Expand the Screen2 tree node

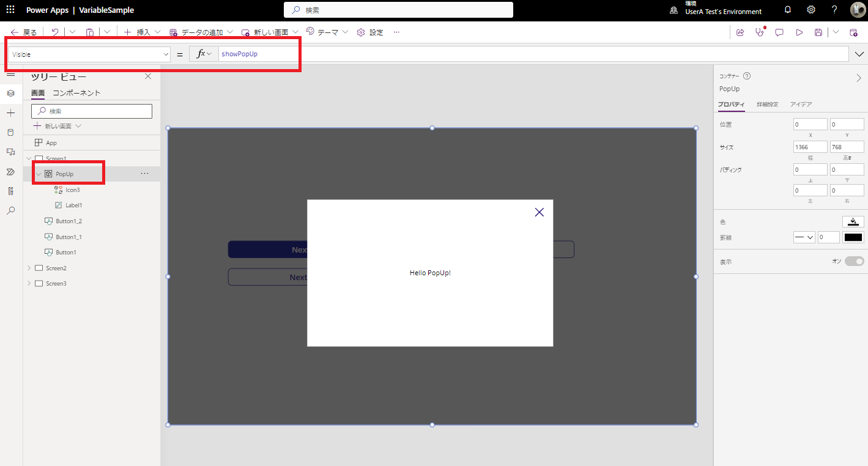click(29, 268)
